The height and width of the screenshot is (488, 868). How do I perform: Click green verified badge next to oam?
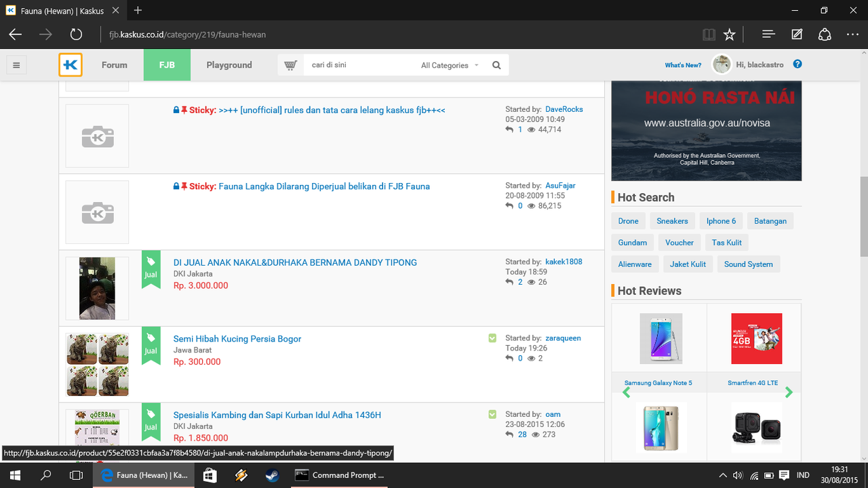(x=492, y=414)
